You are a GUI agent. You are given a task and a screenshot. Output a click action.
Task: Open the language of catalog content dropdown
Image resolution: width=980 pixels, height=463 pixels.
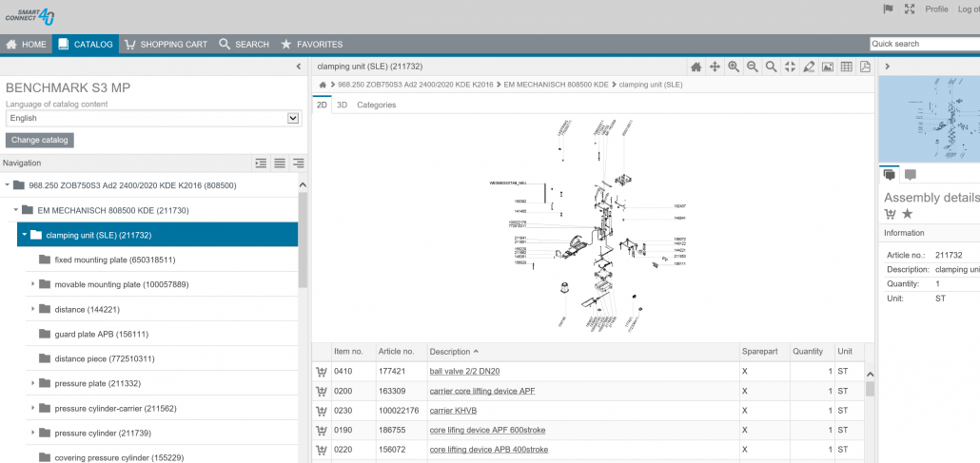[x=154, y=118]
